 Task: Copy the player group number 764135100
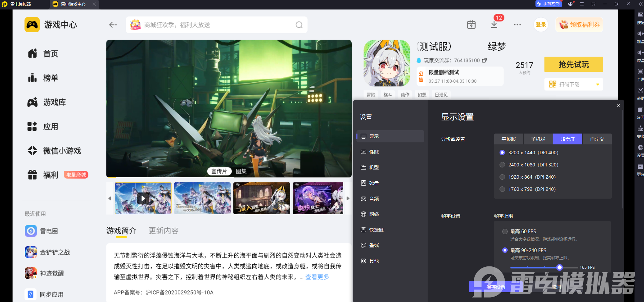[x=484, y=60]
